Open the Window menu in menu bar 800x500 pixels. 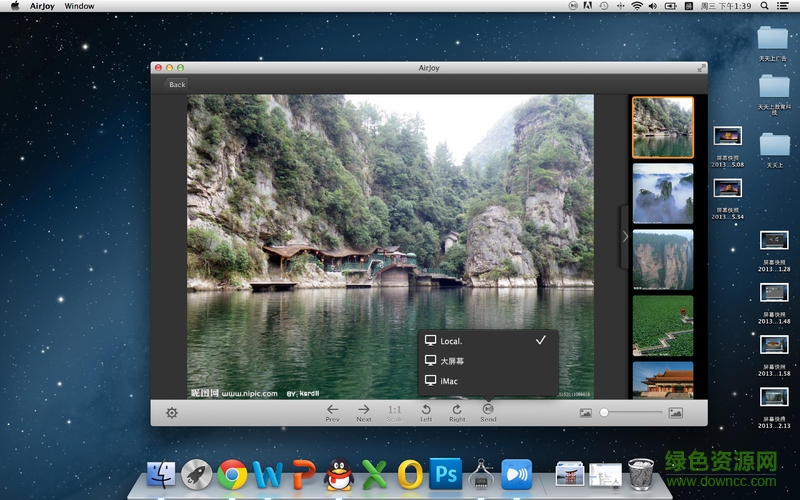[x=79, y=6]
